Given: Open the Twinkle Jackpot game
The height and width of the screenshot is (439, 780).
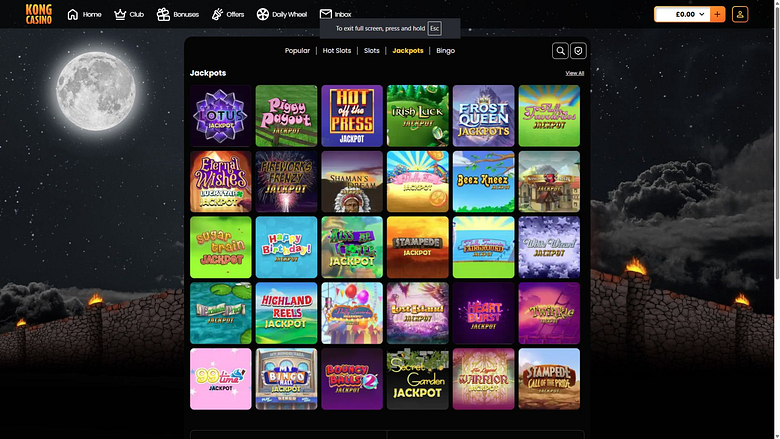Looking at the screenshot, I should (x=549, y=313).
